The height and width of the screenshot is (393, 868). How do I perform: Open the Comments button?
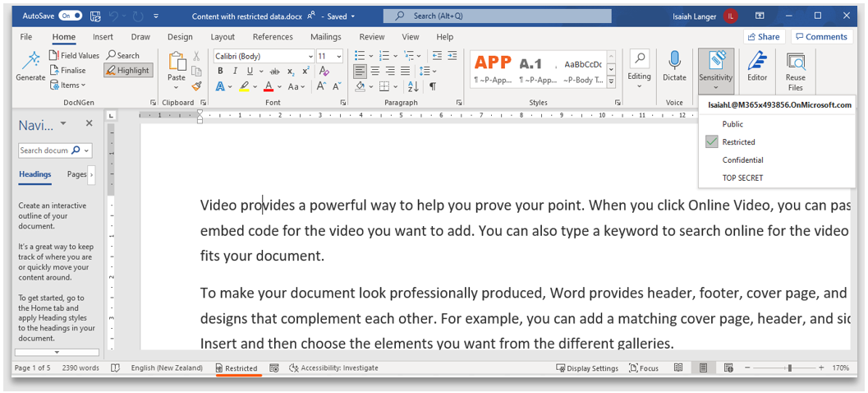click(x=821, y=36)
